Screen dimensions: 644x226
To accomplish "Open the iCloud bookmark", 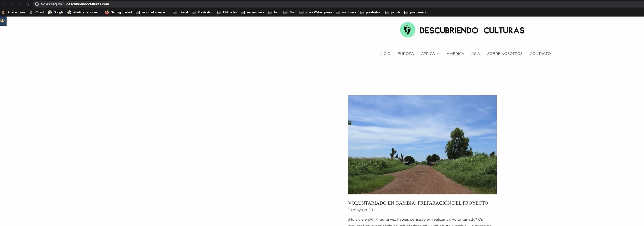I will point(36,12).
